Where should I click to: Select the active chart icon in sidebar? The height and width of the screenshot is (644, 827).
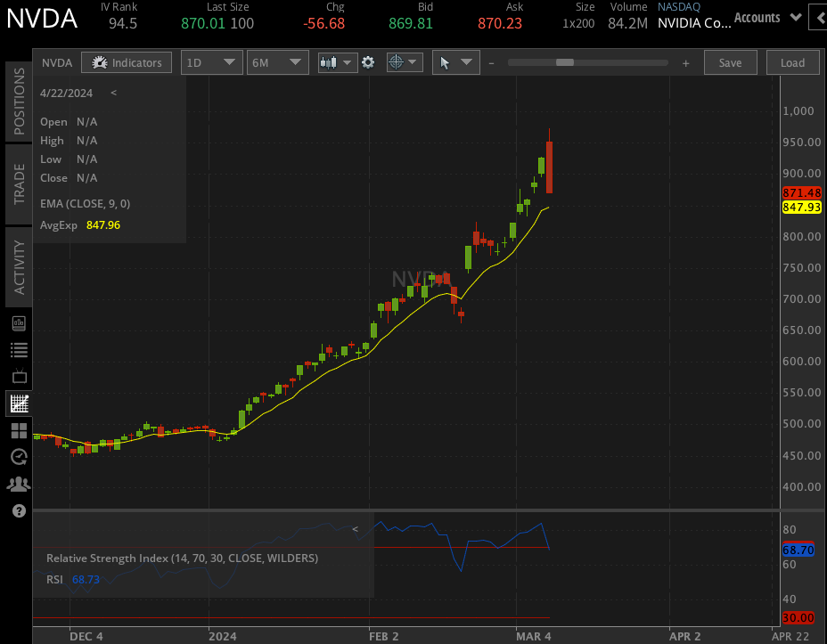point(19,403)
